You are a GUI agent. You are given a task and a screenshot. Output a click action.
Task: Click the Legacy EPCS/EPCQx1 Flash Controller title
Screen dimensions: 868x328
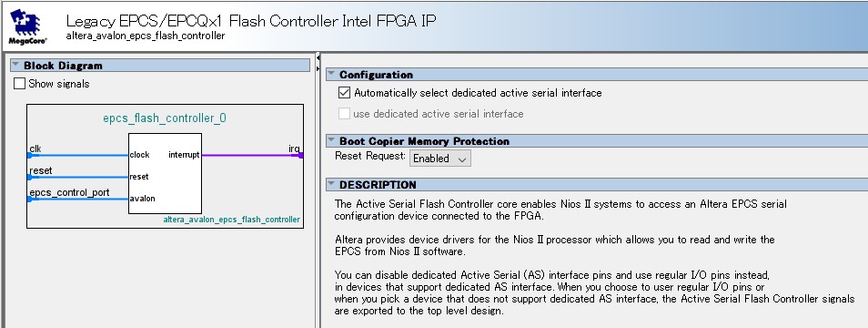click(x=251, y=21)
